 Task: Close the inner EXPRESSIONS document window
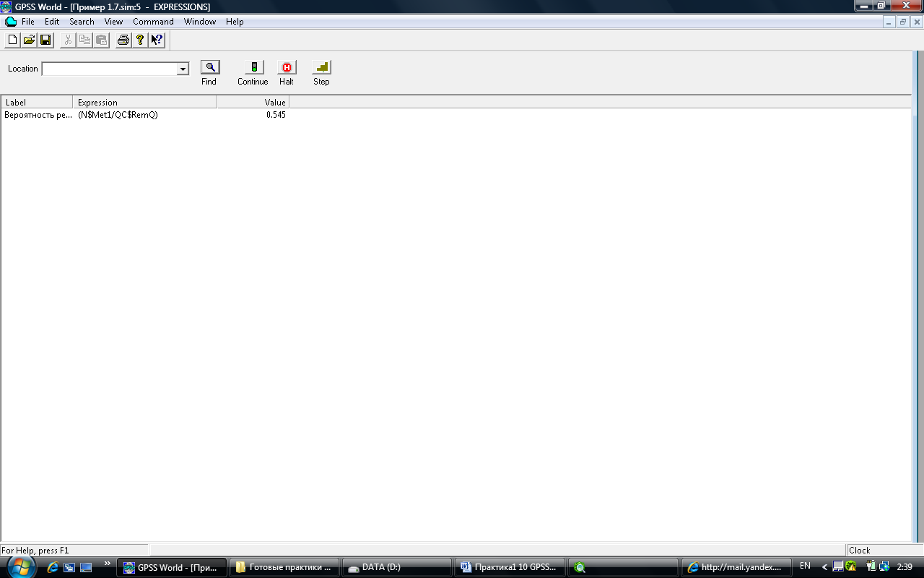[x=916, y=22]
